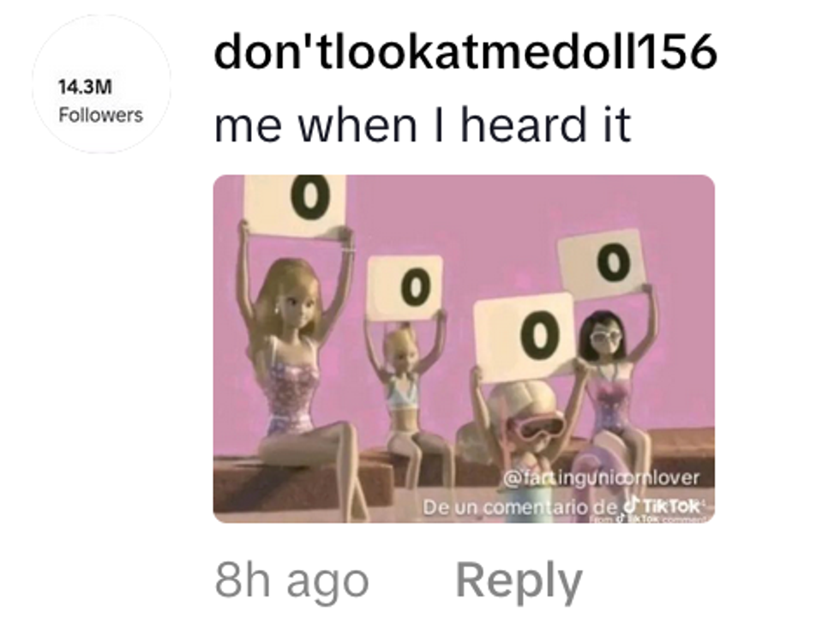
Task: Select the 14.3M follower count
Action: (x=85, y=87)
